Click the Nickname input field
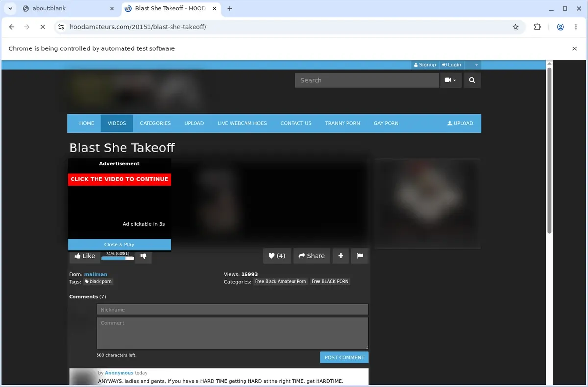The height and width of the screenshot is (387, 588). 233,310
